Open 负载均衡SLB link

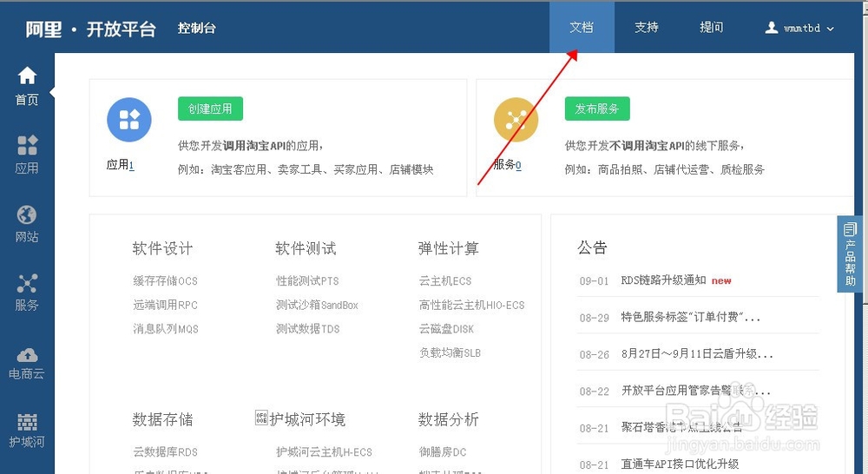point(450,352)
